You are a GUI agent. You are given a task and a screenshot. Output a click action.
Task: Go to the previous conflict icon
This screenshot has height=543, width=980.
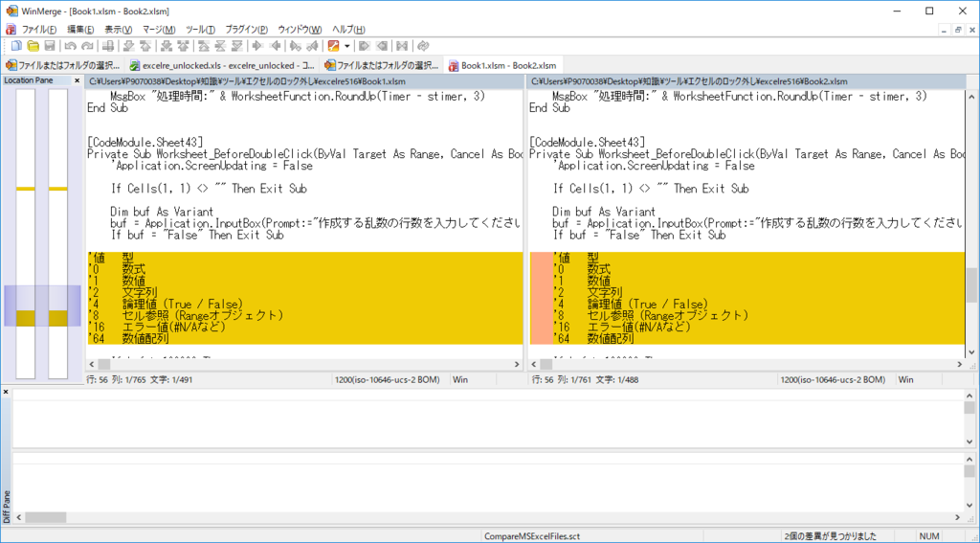point(183,46)
